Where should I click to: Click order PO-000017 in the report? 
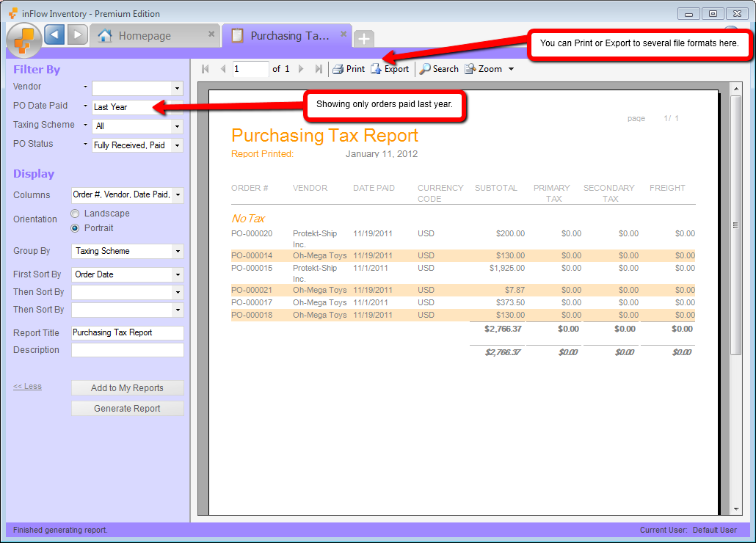click(252, 303)
